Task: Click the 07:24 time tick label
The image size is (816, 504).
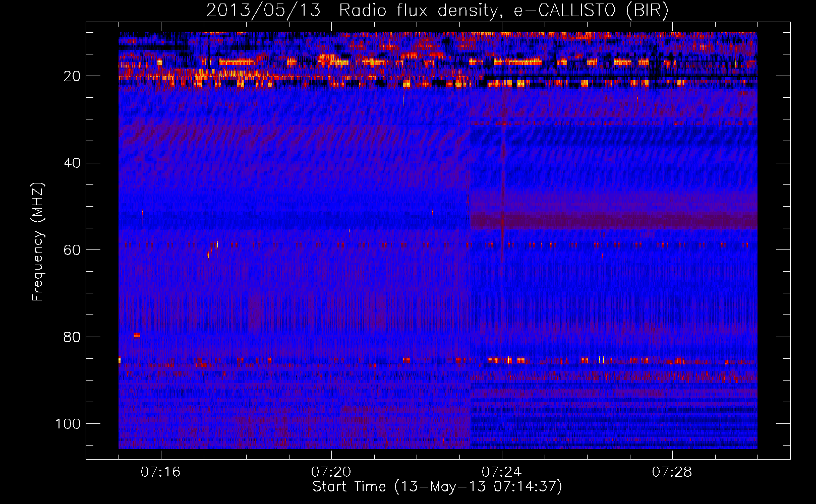Action: click(502, 472)
